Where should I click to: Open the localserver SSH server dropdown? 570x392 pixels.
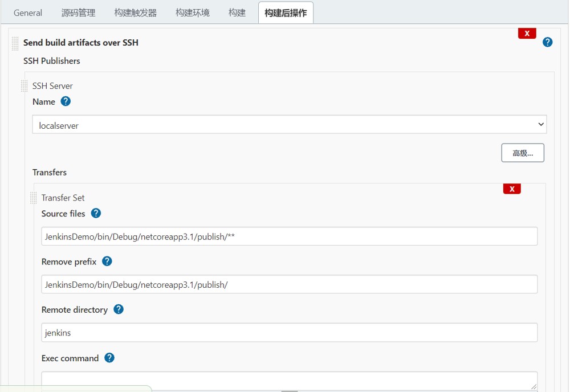click(x=290, y=124)
